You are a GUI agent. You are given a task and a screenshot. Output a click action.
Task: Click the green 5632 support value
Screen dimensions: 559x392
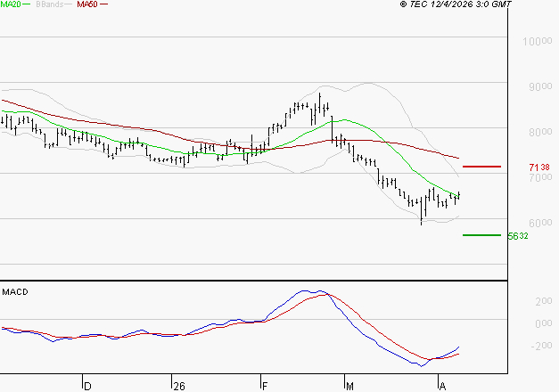point(518,236)
